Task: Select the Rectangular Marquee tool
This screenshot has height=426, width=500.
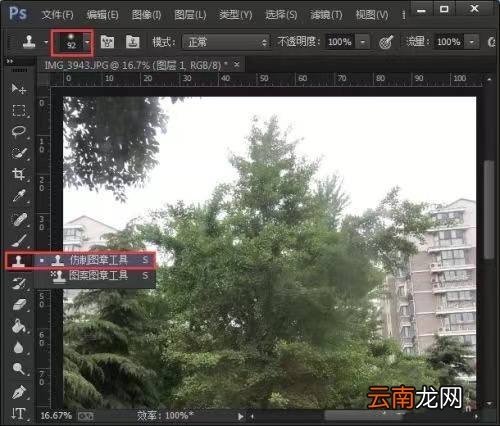Action: tap(18, 110)
